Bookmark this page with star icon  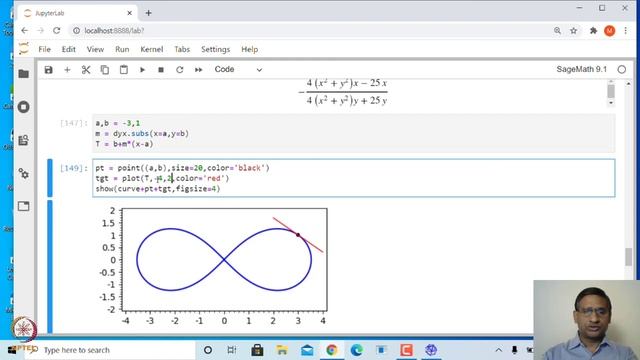(573, 31)
